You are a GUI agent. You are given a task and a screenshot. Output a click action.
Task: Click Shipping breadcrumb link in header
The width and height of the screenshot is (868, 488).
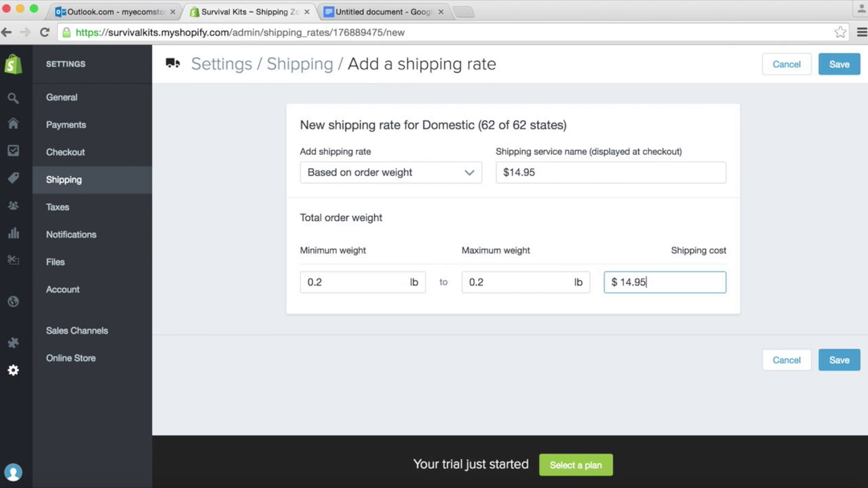[x=300, y=64]
